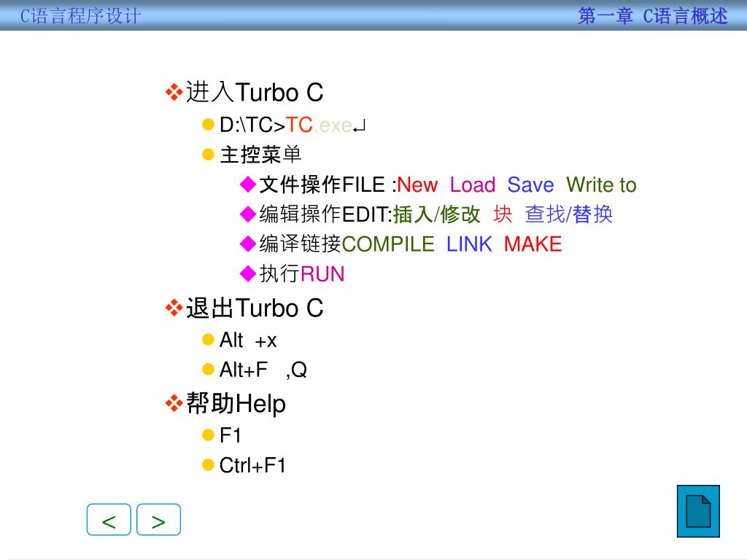Screen dimensions: 747x560
Task: Click the header text 第一章 C语言概述
Action: [x=653, y=16]
